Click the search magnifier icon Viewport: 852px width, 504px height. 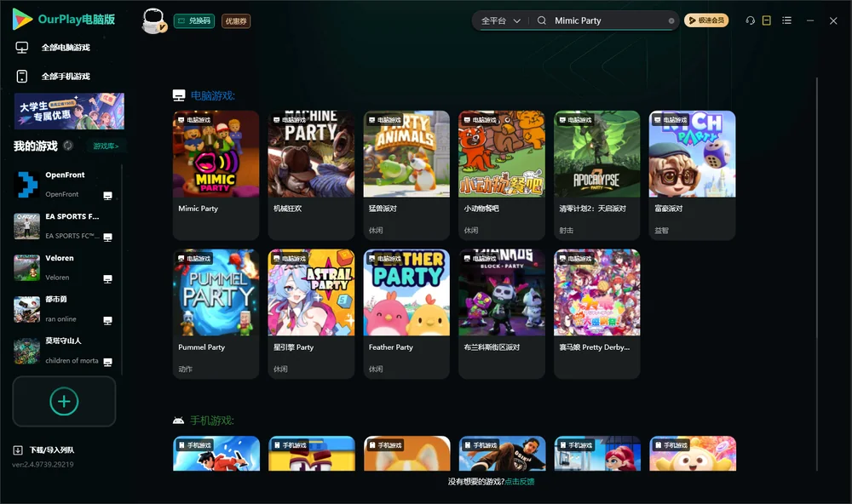coord(542,20)
